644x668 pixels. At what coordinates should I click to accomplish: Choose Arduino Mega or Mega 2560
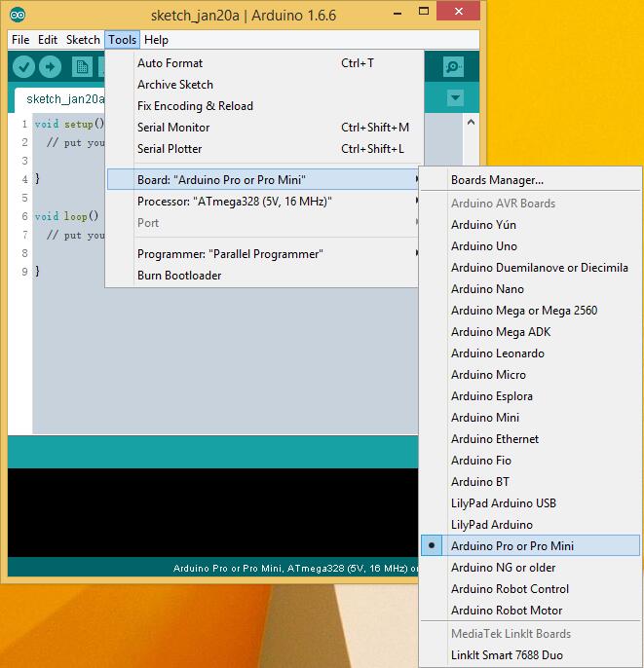[x=530, y=310]
